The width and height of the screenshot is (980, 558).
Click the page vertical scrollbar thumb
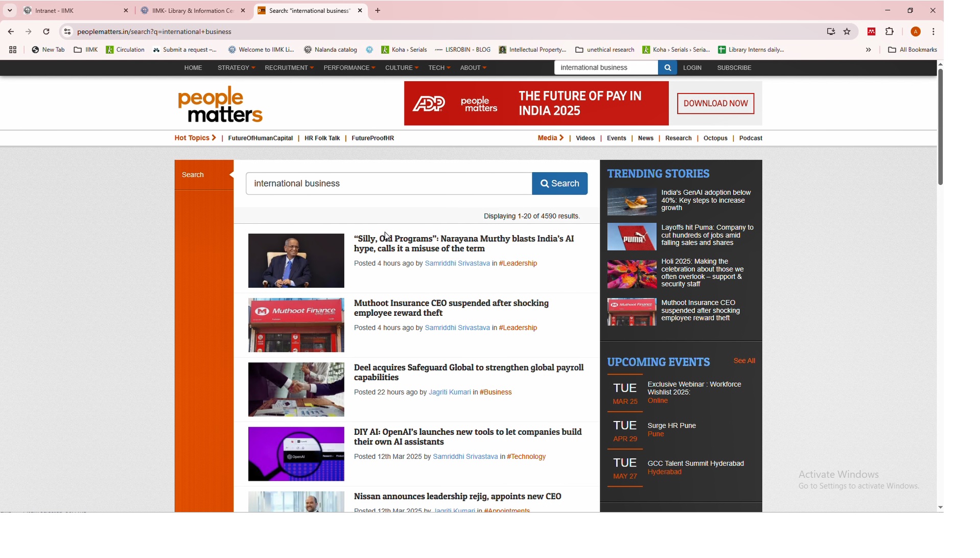pos(940,128)
